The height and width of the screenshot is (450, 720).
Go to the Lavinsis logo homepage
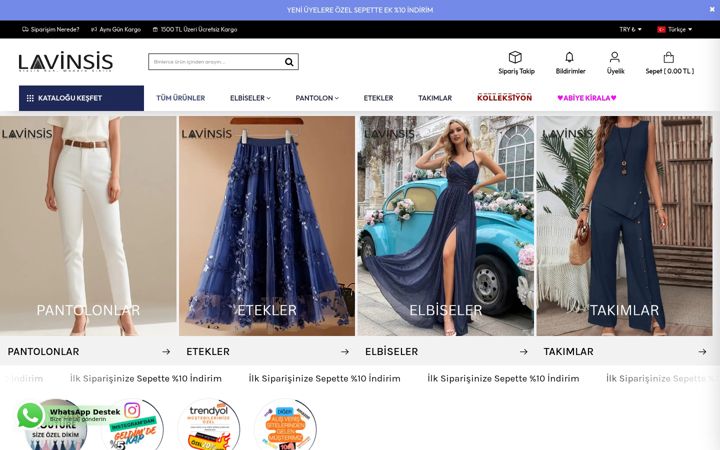66,62
